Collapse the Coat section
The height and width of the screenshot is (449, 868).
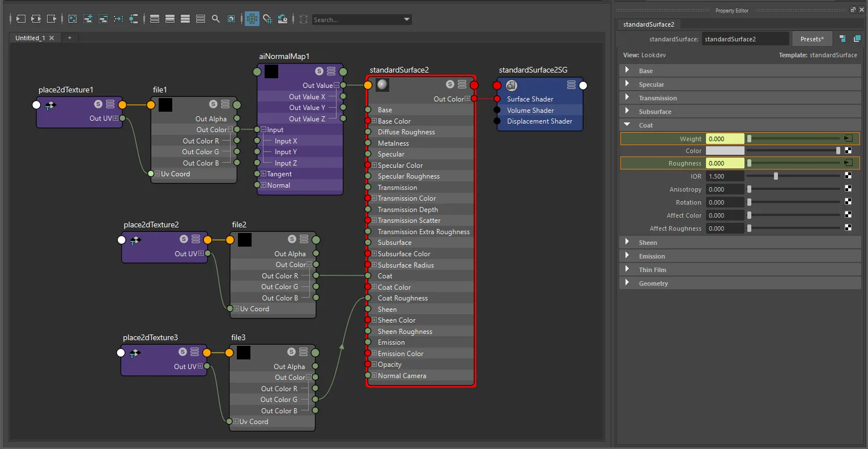(x=627, y=125)
